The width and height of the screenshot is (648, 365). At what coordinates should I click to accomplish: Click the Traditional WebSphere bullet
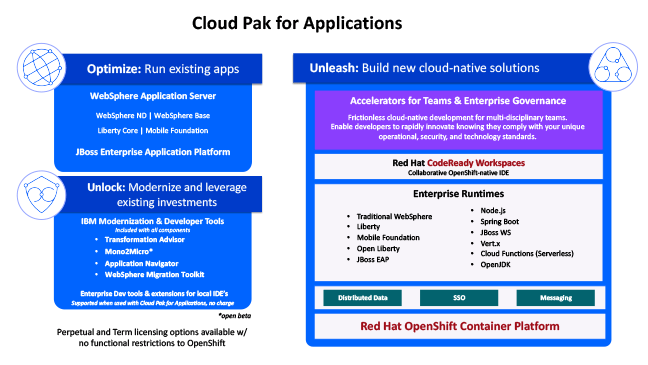pyautogui.click(x=394, y=217)
